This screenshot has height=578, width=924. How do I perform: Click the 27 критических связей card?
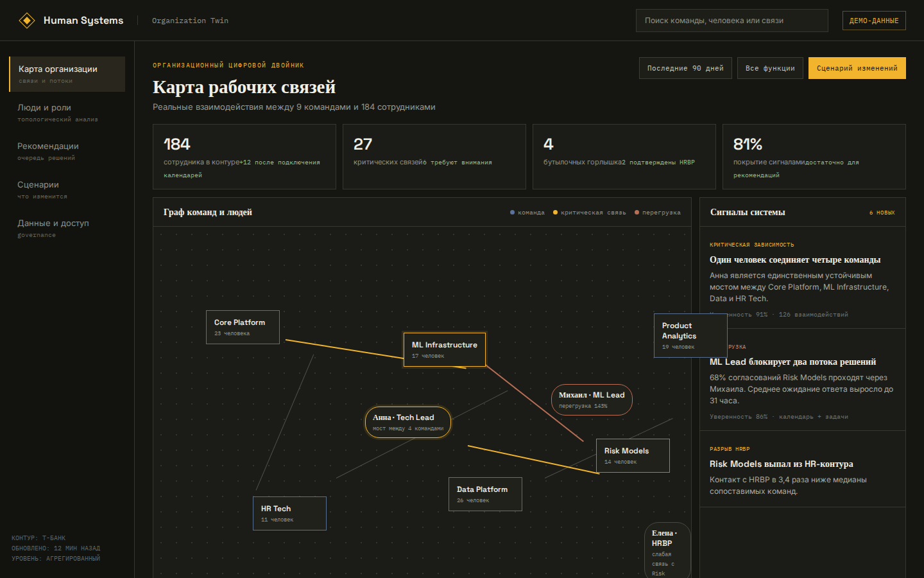[x=434, y=157]
